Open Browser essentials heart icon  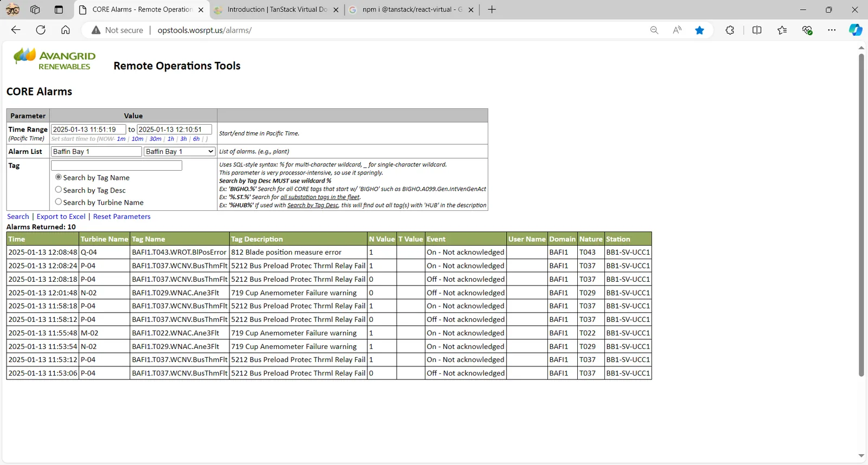coord(807,30)
